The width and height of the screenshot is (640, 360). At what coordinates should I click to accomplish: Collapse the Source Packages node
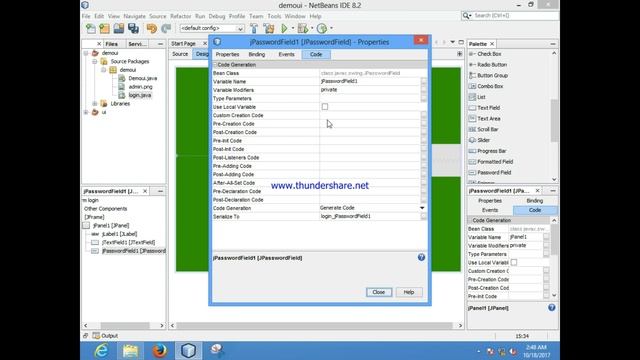(95, 62)
